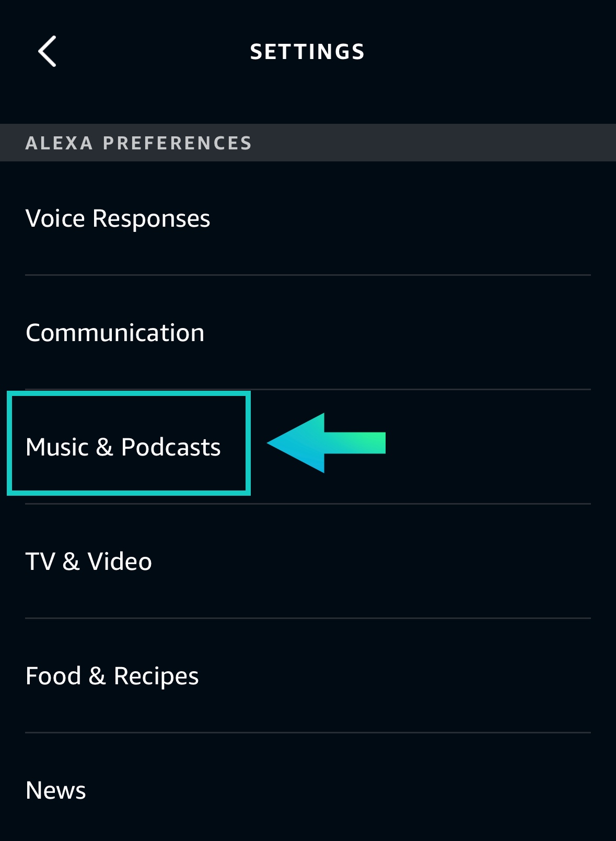Open Voice Responses preferences

click(x=118, y=218)
